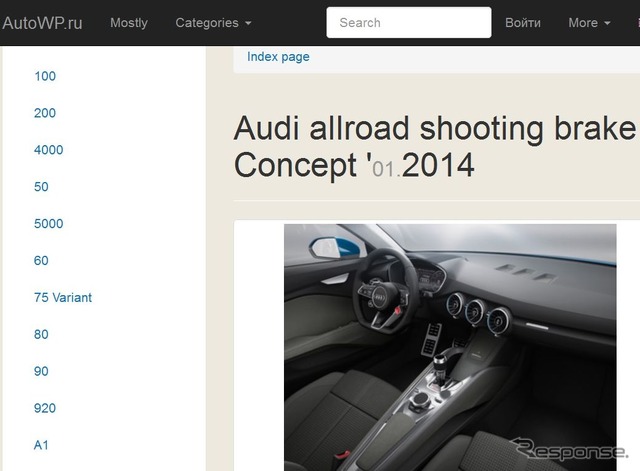The width and height of the screenshot is (640, 471).
Task: Select model 200 in sidebar
Action: point(45,113)
